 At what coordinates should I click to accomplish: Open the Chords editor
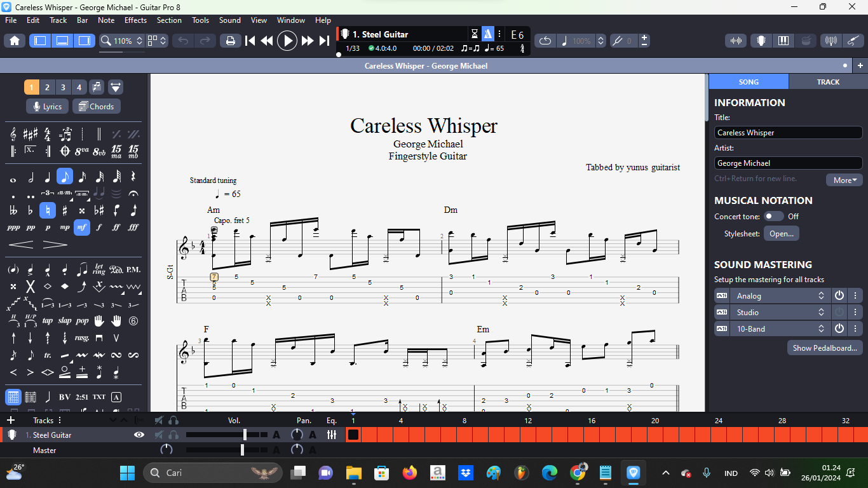click(96, 106)
